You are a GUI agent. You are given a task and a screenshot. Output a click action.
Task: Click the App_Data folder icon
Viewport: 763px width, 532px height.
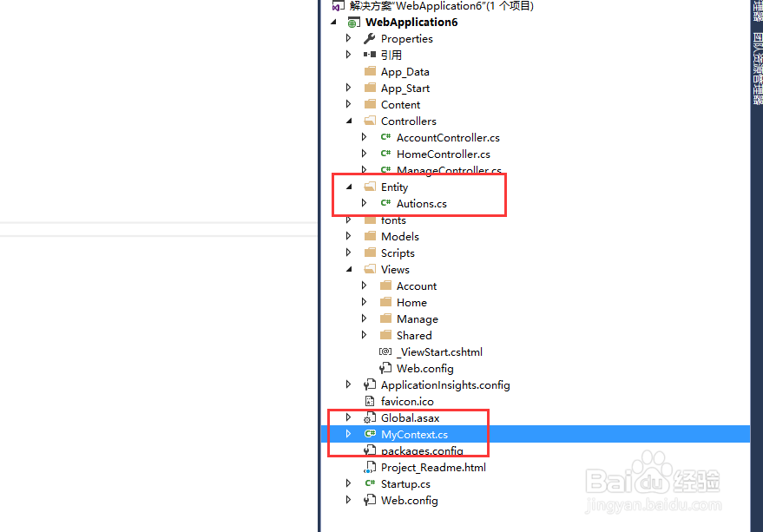[x=370, y=71]
